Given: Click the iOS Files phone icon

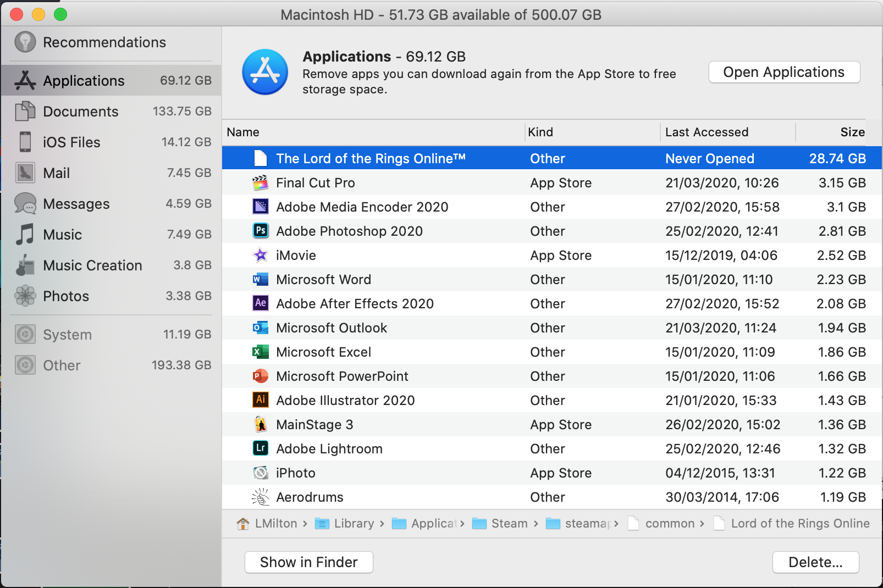Looking at the screenshot, I should tap(25, 142).
